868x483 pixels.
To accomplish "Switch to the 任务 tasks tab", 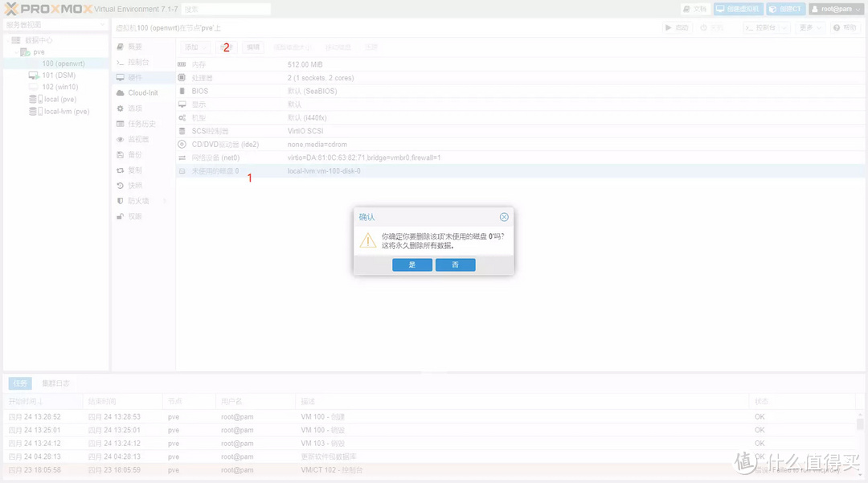I will pyautogui.click(x=20, y=383).
